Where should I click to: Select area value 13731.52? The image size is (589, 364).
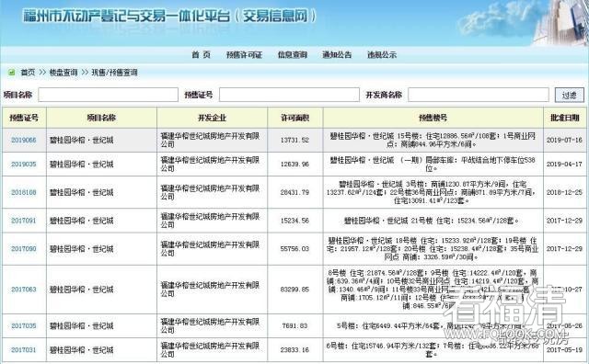coord(294,140)
